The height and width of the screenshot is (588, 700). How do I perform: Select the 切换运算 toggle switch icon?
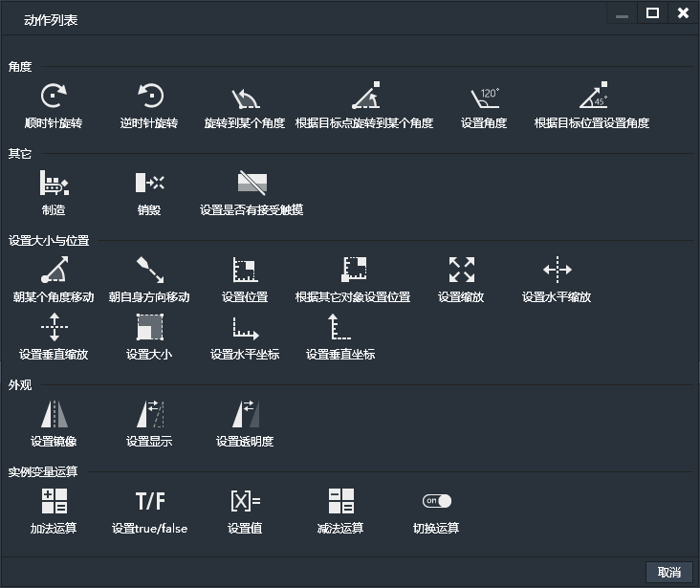(436, 501)
